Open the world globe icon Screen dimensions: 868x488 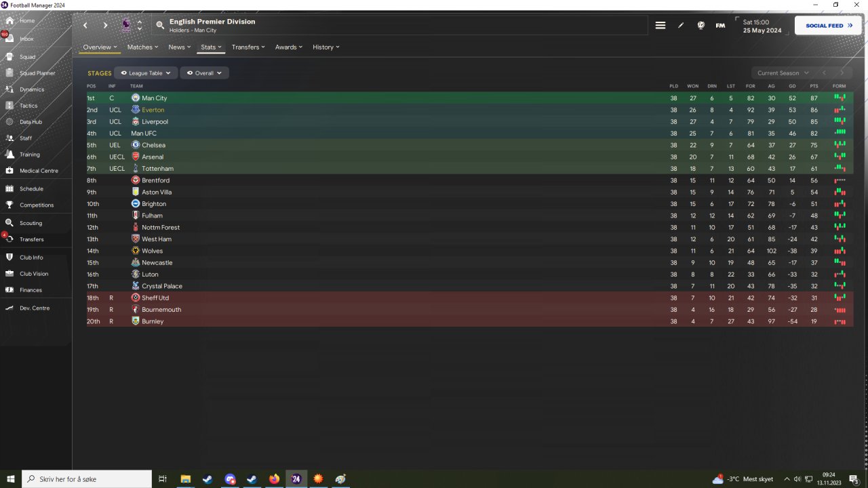[701, 26]
